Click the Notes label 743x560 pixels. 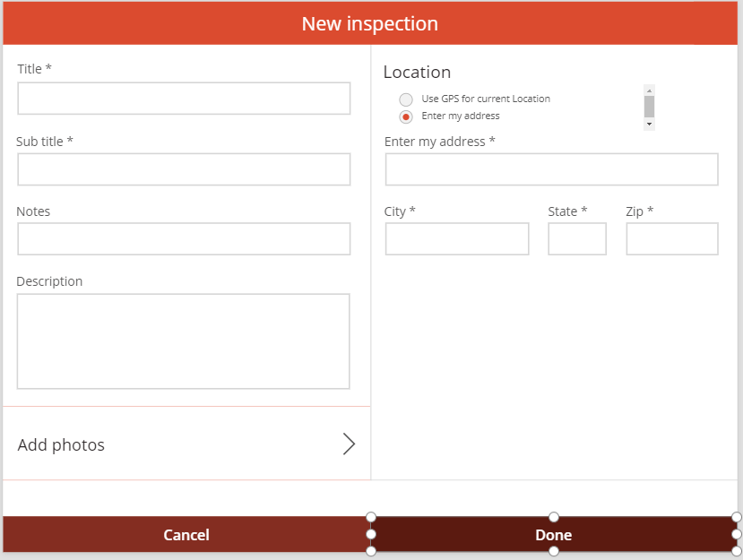tap(33, 211)
